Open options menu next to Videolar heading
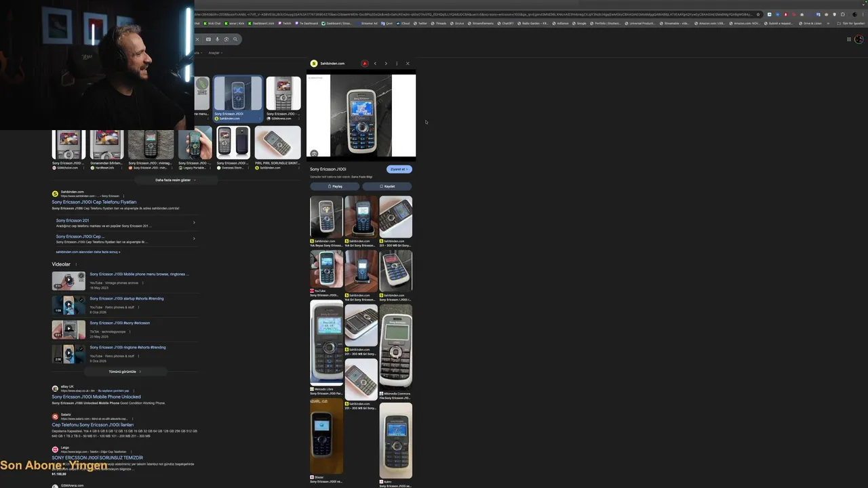The height and width of the screenshot is (488, 868). click(x=76, y=264)
